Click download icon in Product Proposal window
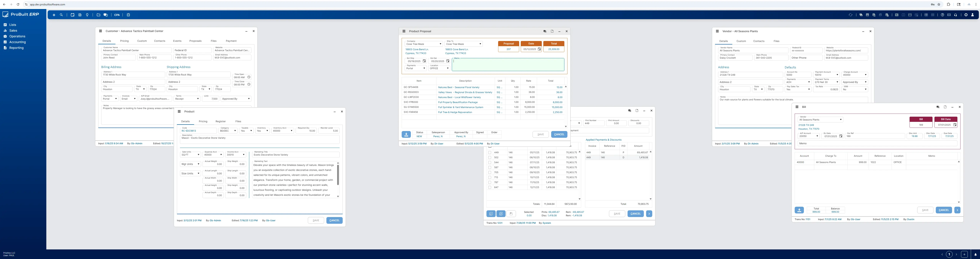980x259 pixels. coord(406,134)
